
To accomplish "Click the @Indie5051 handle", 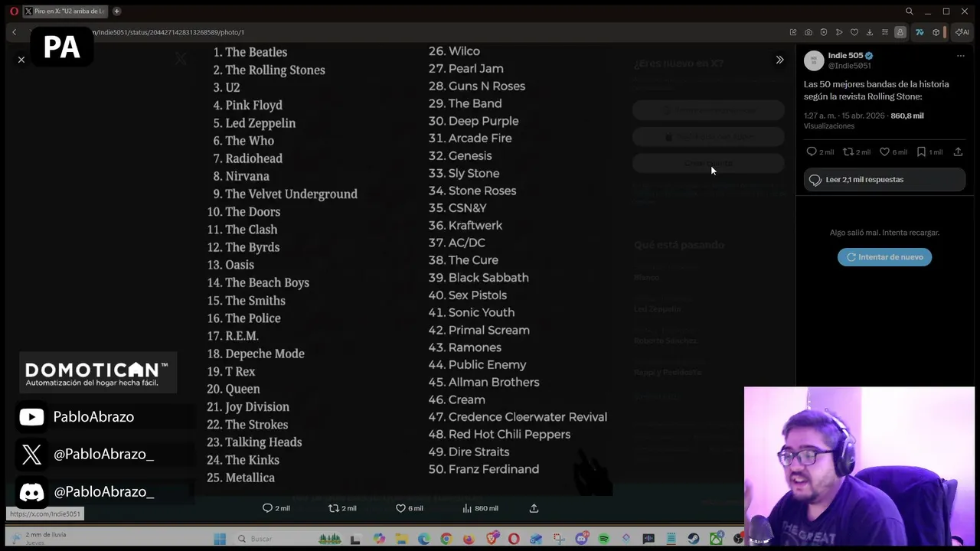I will (849, 66).
